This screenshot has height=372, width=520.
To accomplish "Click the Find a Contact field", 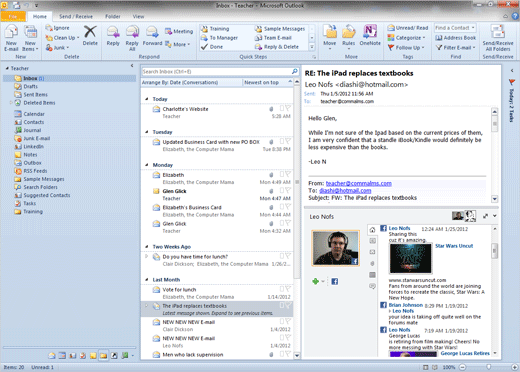I will 455,28.
